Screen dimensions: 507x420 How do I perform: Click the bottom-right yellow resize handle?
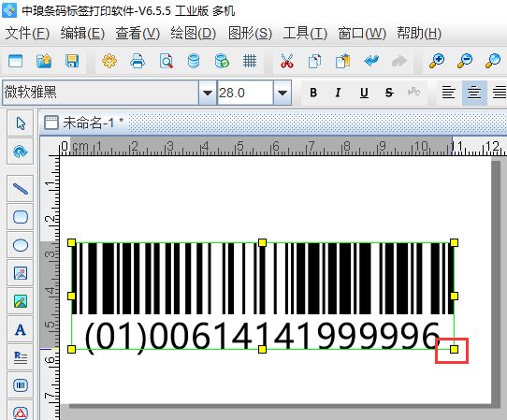(454, 349)
